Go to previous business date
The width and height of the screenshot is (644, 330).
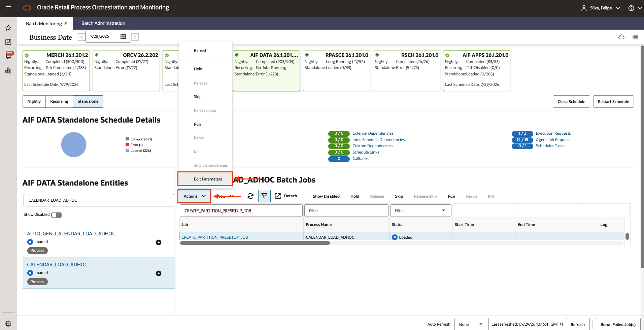[81, 37]
